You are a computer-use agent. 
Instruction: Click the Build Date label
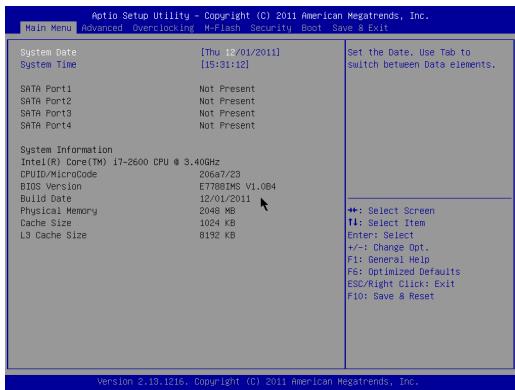(x=46, y=199)
